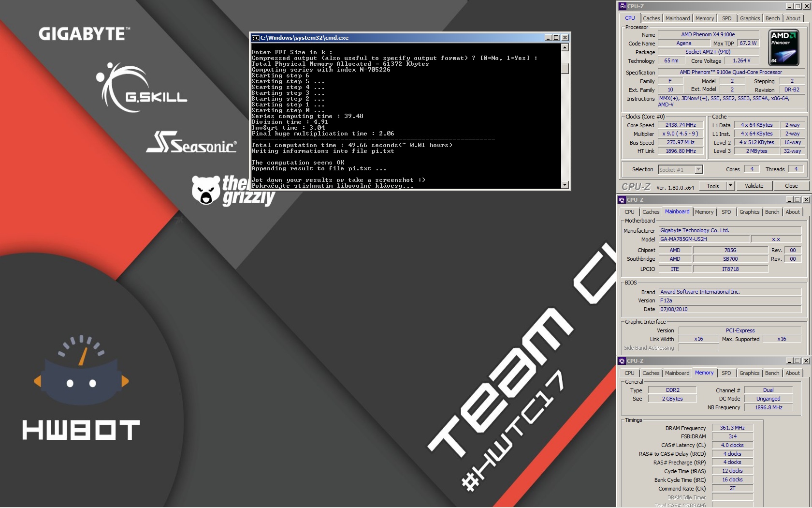Click the memory Size value 2 GBytes
Screen dimensions: 812x508
pyautogui.click(x=672, y=399)
